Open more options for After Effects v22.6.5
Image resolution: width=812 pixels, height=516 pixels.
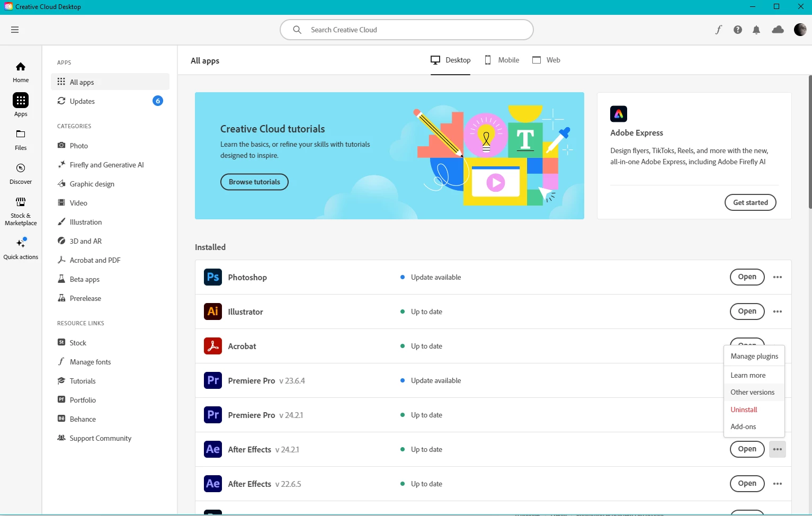778,484
